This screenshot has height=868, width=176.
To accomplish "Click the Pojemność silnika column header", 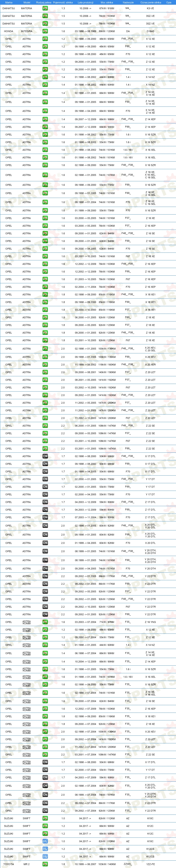I will click(x=63, y=2).
